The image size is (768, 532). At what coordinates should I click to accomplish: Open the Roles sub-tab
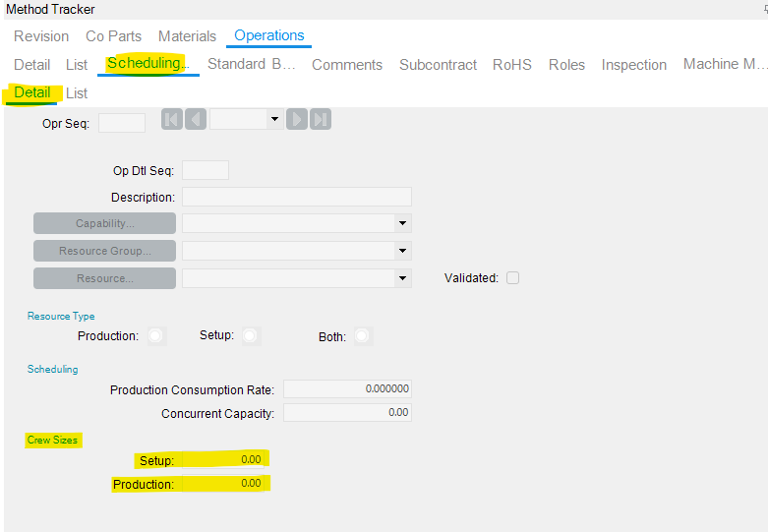[566, 65]
